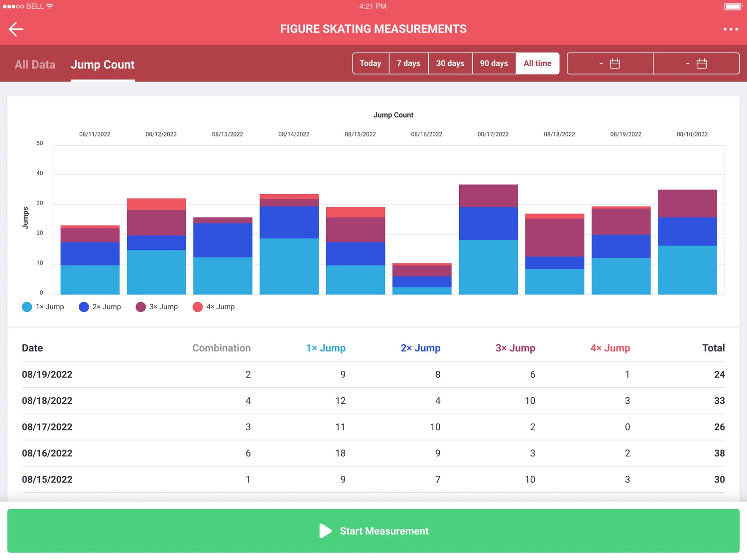Toggle the 1× Jump legend dot
747x560 pixels.
tap(27, 307)
